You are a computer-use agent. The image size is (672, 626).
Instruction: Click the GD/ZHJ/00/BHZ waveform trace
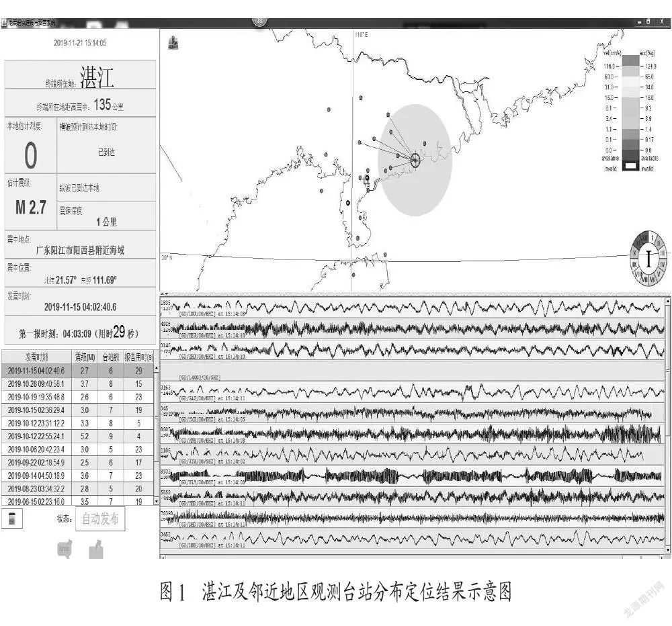pos(413,349)
